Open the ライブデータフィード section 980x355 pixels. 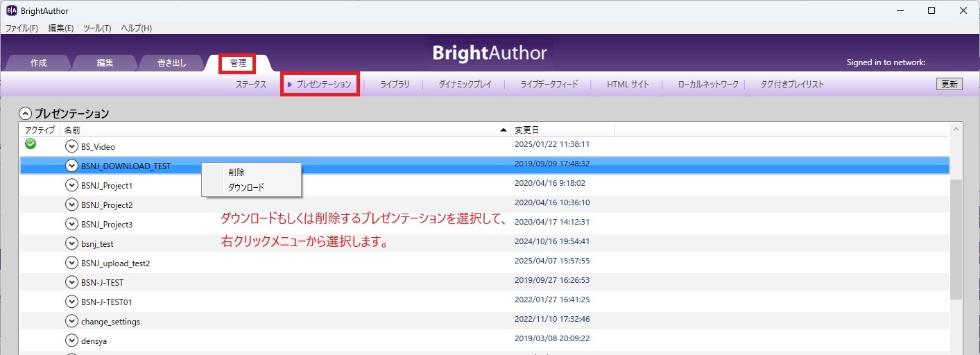549,85
